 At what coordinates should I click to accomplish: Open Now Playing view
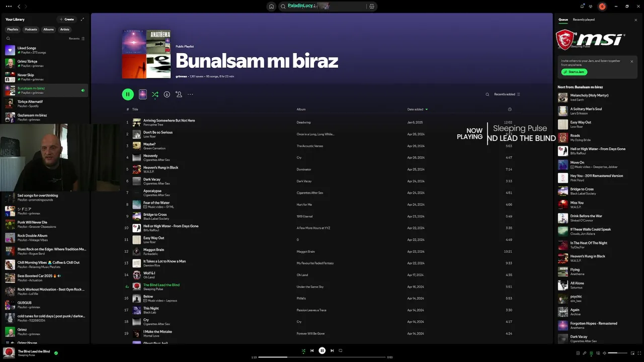click(x=578, y=353)
